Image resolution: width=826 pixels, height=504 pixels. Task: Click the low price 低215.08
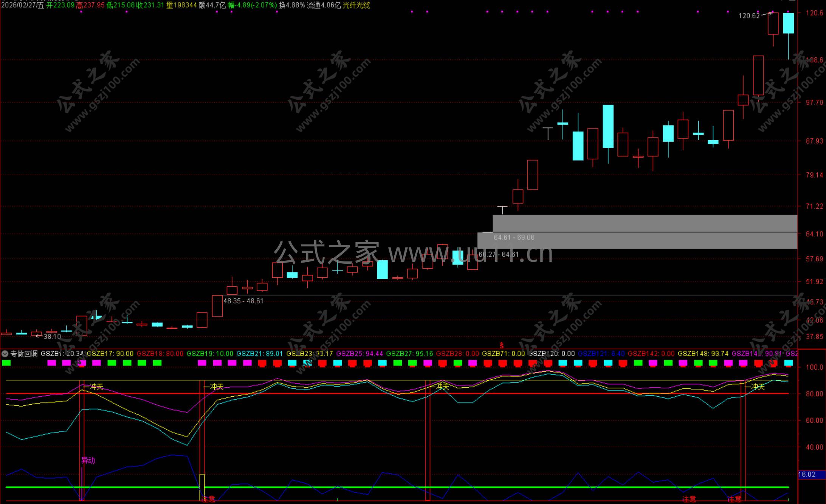click(x=121, y=5)
